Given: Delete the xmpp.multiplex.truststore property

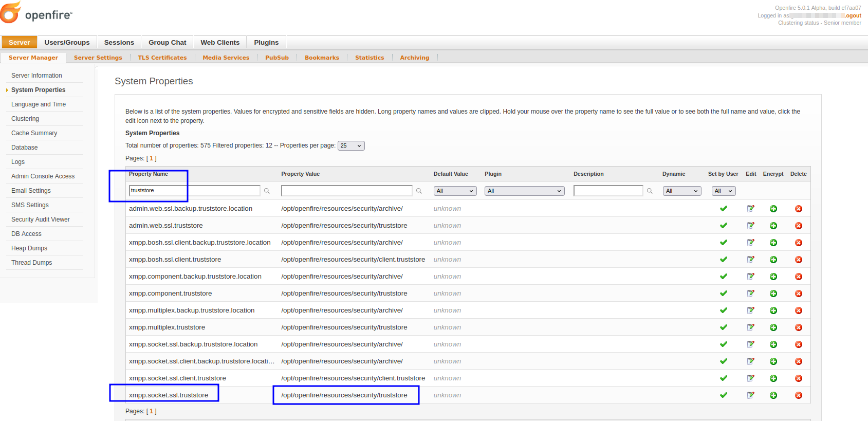Looking at the screenshot, I should pos(799,327).
